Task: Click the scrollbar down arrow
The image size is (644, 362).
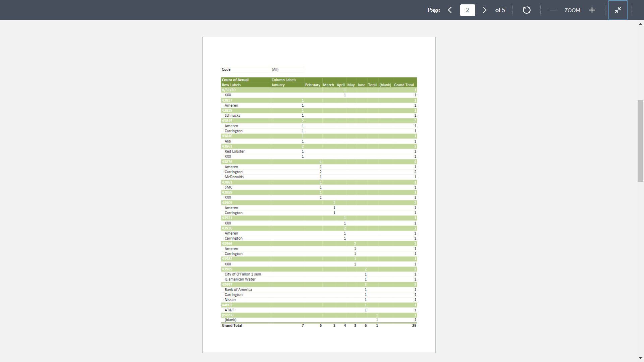Action: pyautogui.click(x=640, y=358)
